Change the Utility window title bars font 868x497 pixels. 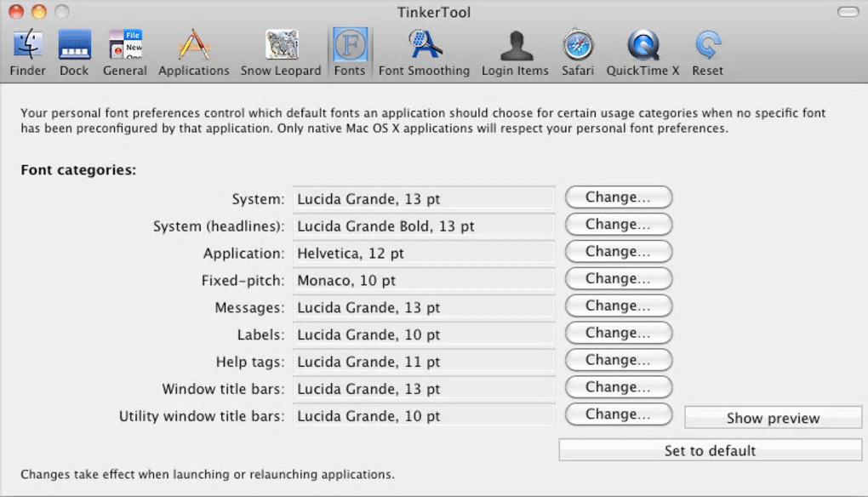click(x=619, y=414)
